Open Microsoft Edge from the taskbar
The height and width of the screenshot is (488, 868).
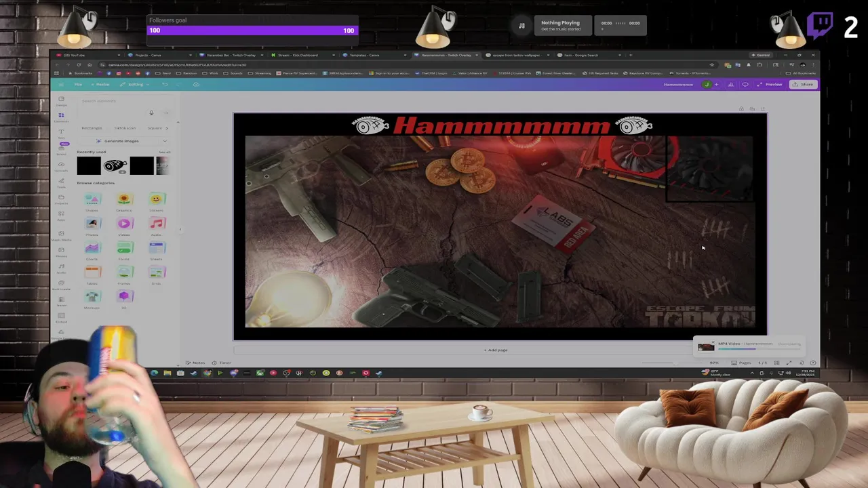154,373
